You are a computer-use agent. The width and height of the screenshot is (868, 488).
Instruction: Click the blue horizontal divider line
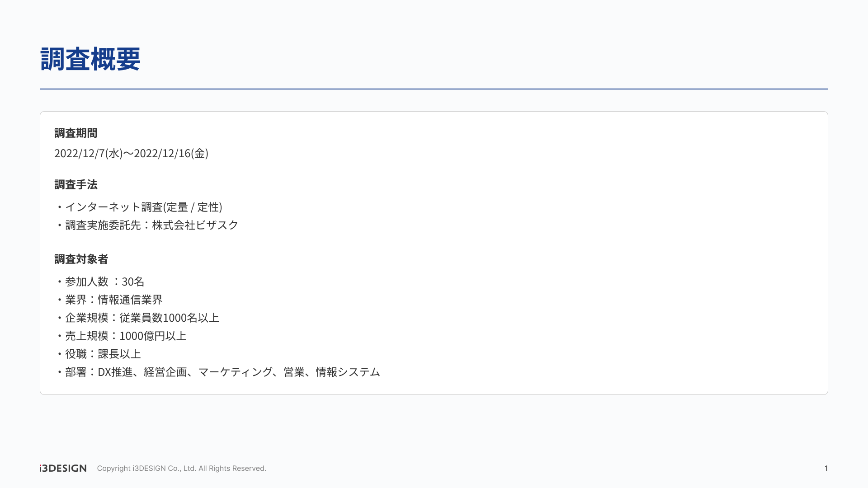click(x=434, y=89)
